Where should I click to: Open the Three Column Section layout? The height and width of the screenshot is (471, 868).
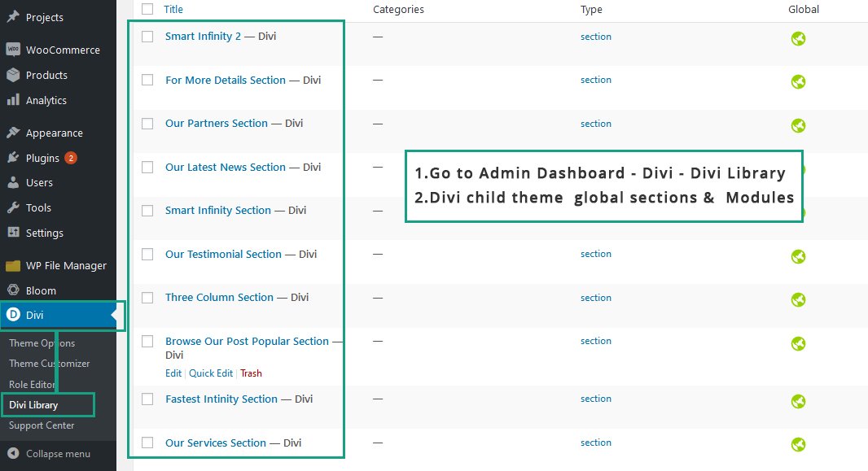click(219, 298)
